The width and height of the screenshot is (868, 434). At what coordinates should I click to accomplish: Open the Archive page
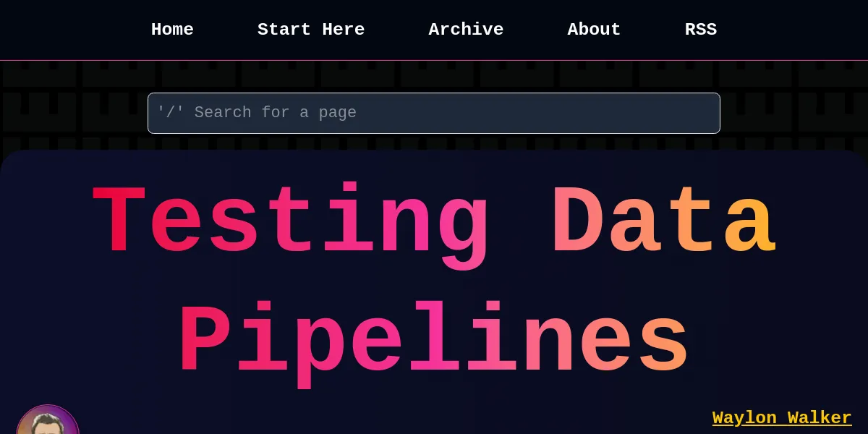(466, 30)
